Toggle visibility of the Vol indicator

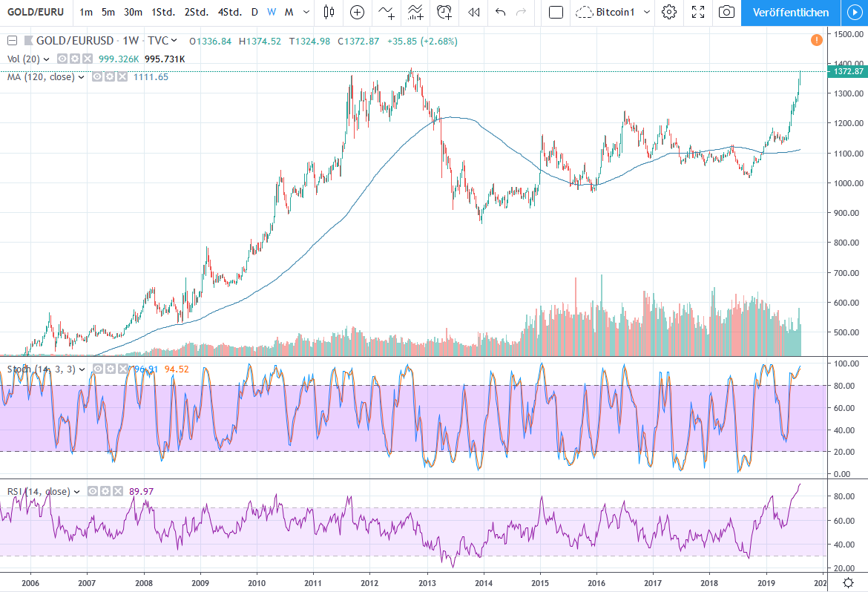(x=62, y=59)
